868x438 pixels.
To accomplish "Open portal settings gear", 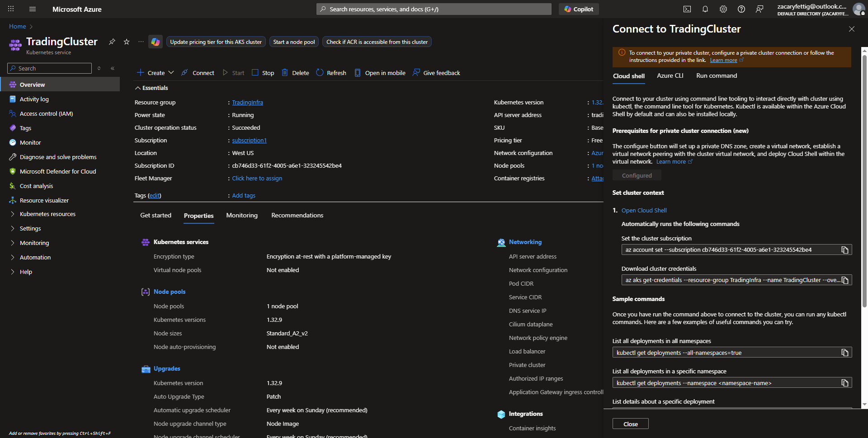I will click(723, 9).
